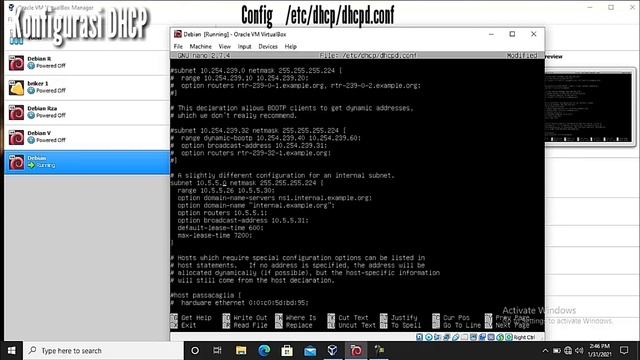Click the optical disk status icon
This screenshot has height=360, width=640.
pyautogui.click(x=429, y=337)
